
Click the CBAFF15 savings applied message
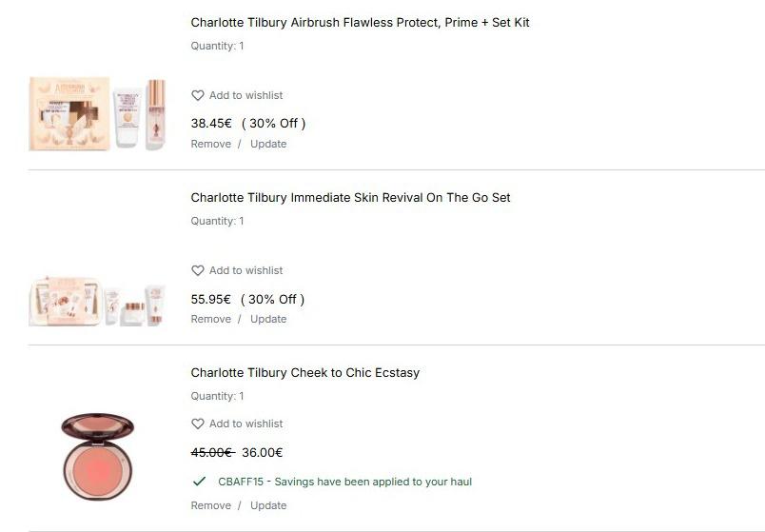point(344,482)
